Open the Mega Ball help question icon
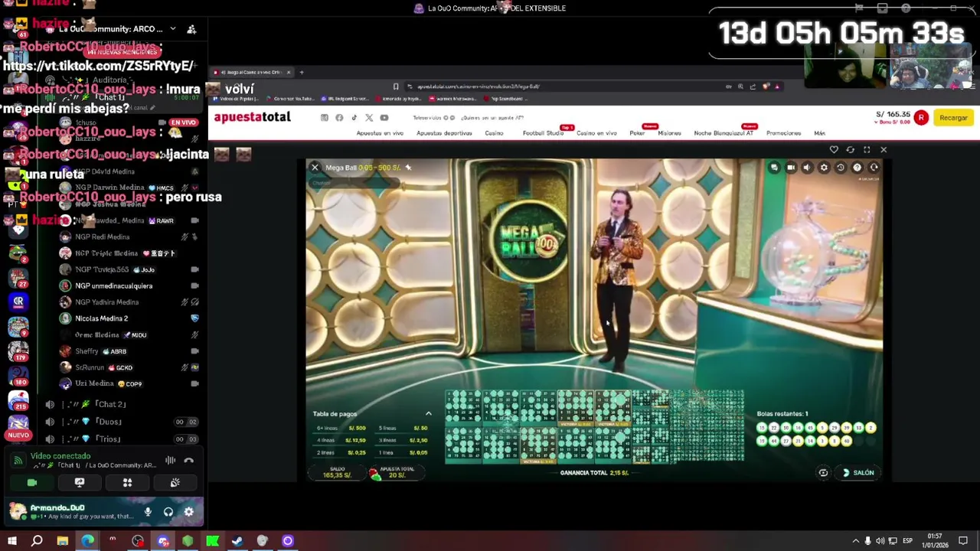The image size is (980, 551). 857,168
